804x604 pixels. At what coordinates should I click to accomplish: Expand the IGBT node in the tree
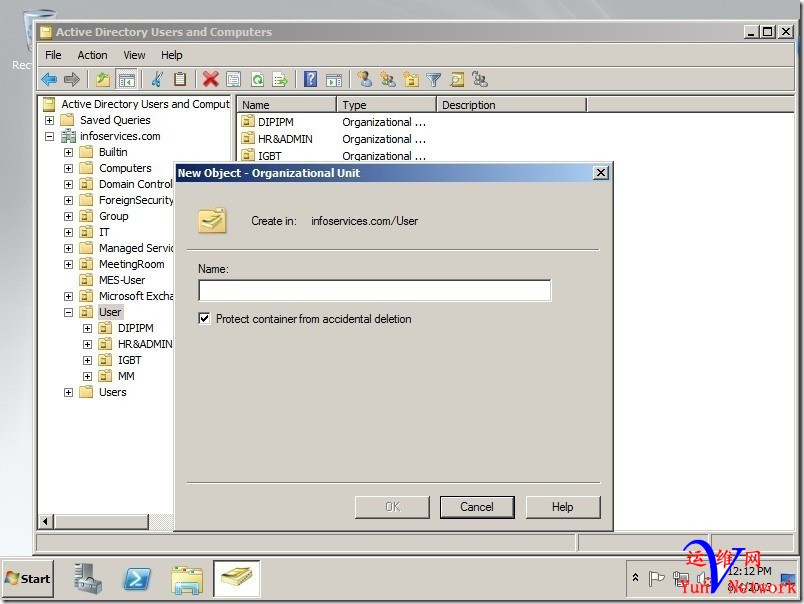(x=87, y=360)
